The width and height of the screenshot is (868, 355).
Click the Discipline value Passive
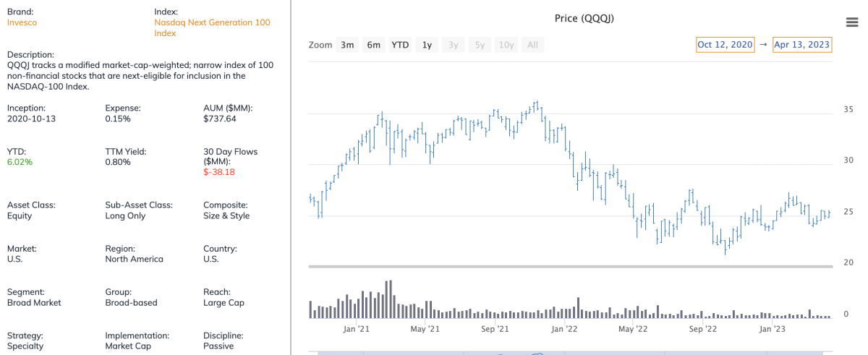218,346
